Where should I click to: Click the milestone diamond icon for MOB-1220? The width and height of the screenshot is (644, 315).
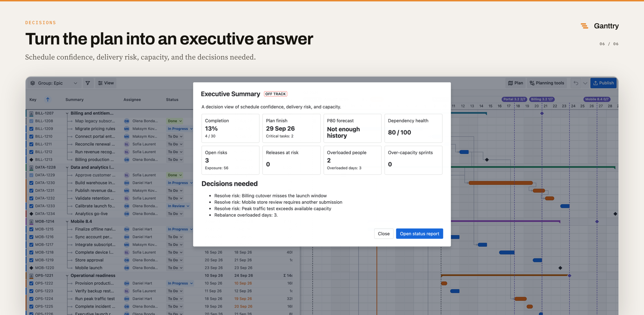31,268
